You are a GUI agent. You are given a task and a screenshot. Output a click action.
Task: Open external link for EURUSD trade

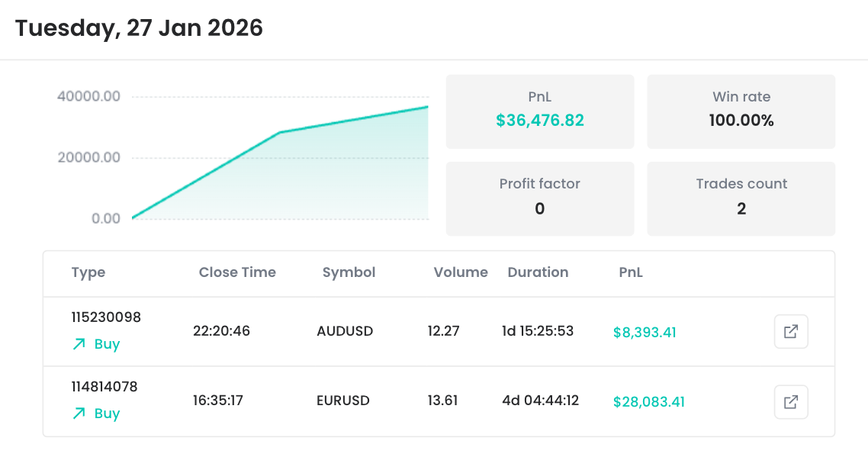(791, 401)
